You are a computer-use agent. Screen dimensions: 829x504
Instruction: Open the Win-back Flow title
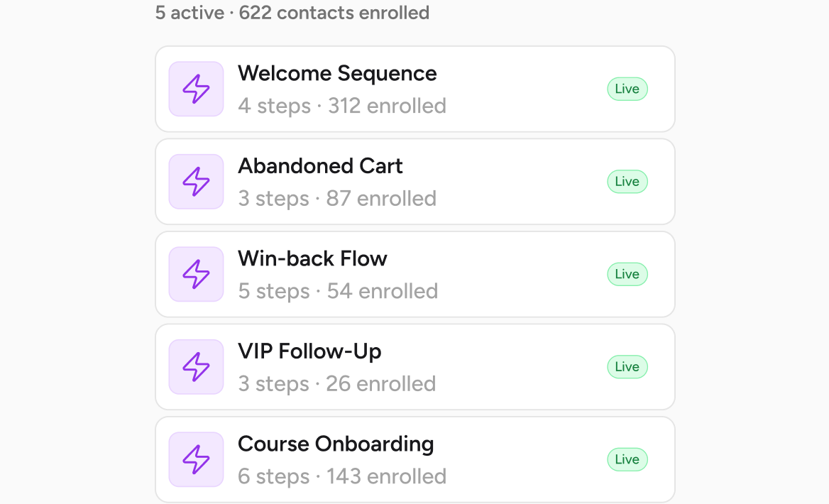coord(312,258)
